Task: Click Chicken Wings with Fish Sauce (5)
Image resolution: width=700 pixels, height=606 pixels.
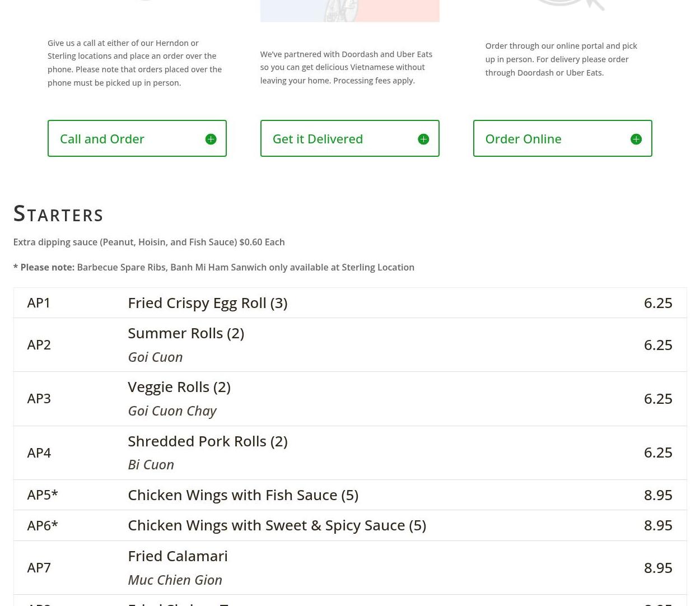Action: coord(242,495)
